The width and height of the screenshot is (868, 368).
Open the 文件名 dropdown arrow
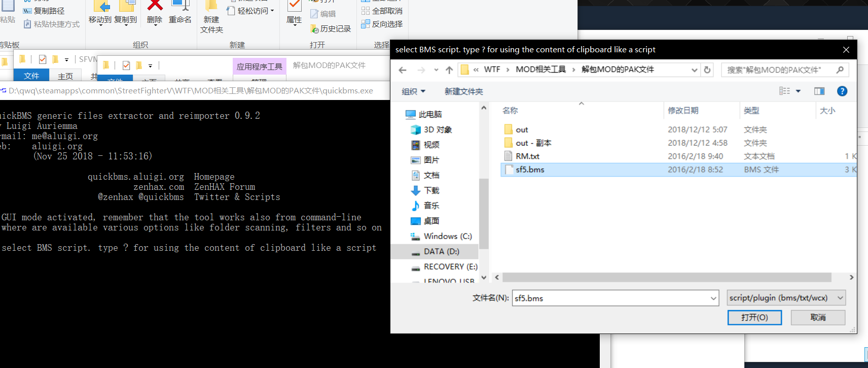tap(714, 298)
